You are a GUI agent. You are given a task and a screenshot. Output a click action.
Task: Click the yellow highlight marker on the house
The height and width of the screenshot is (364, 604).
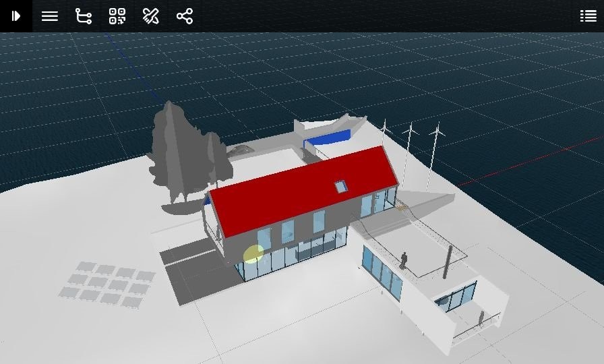[253, 253]
